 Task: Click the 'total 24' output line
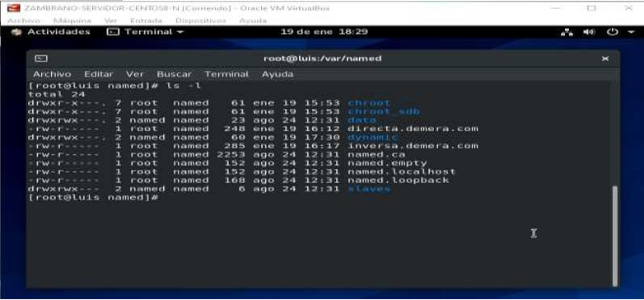(x=56, y=94)
